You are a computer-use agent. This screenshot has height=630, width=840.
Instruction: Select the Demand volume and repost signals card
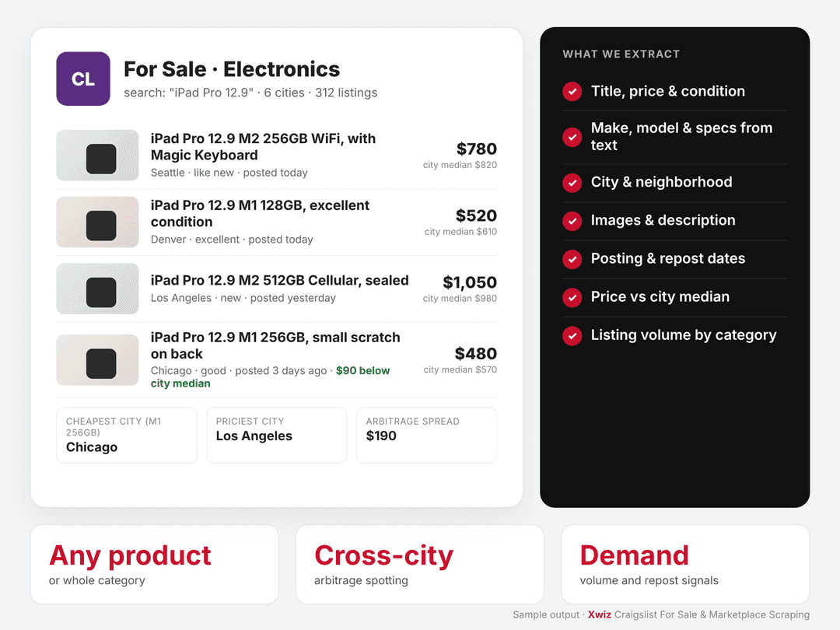coord(685,564)
